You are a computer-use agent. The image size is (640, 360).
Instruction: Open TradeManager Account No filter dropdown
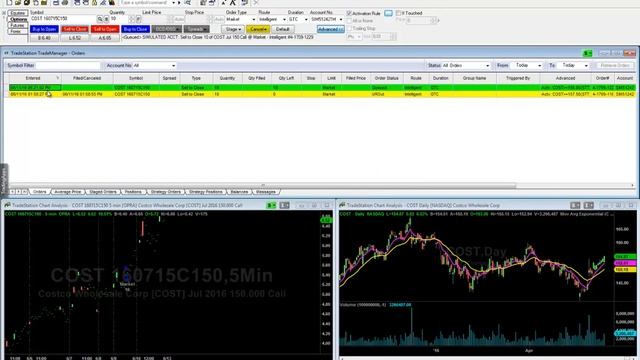pyautogui.click(x=173, y=65)
